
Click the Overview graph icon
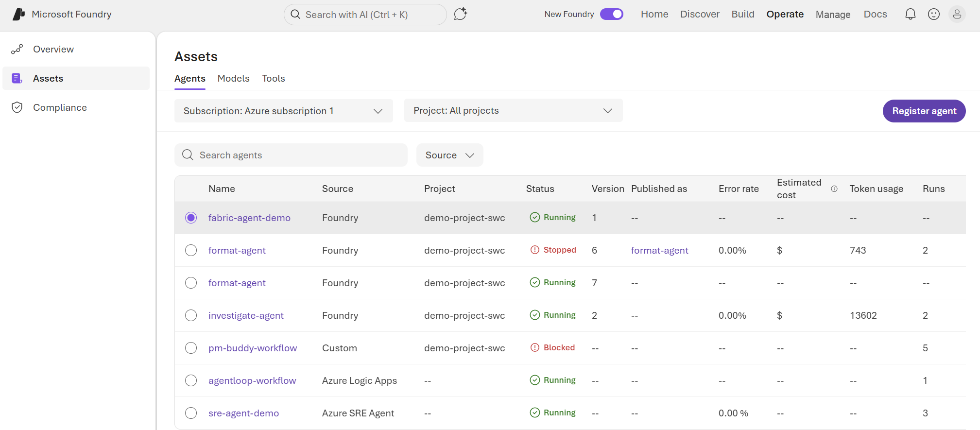17,49
